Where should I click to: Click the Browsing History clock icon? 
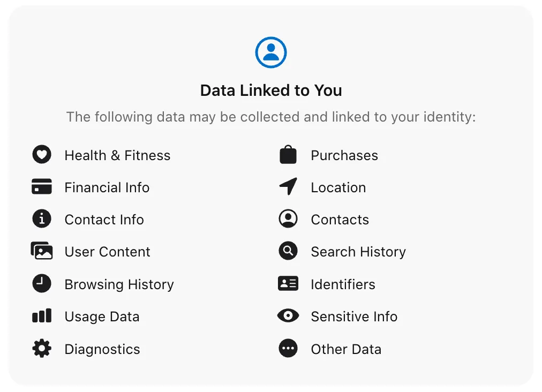click(42, 284)
